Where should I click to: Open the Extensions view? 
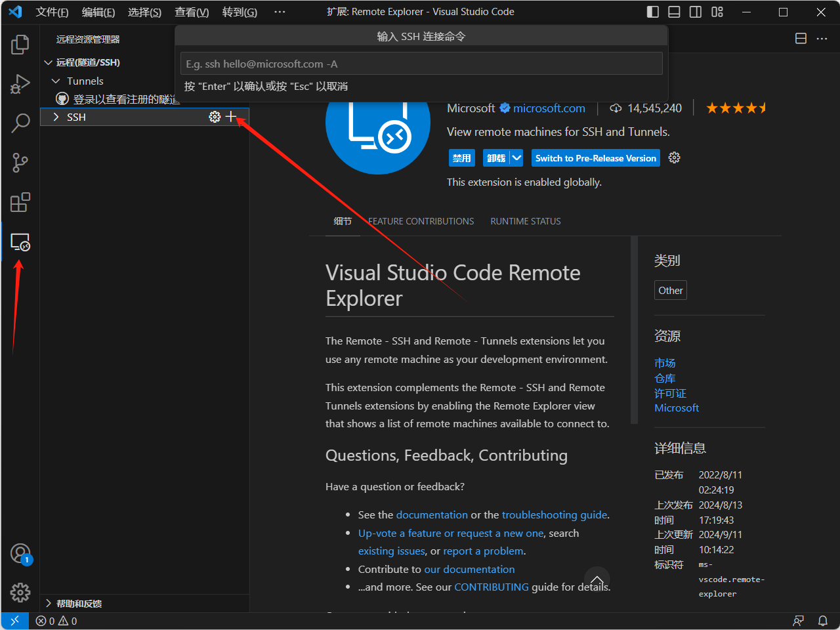pos(20,202)
